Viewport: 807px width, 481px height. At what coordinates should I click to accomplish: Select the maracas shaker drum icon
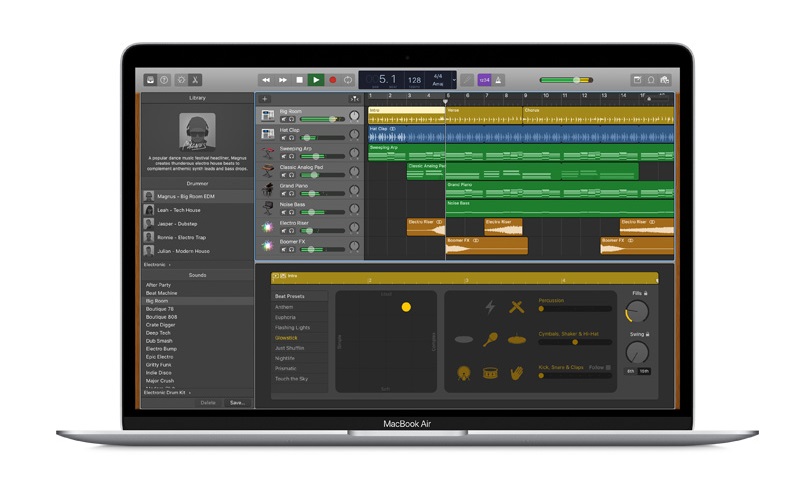[491, 339]
